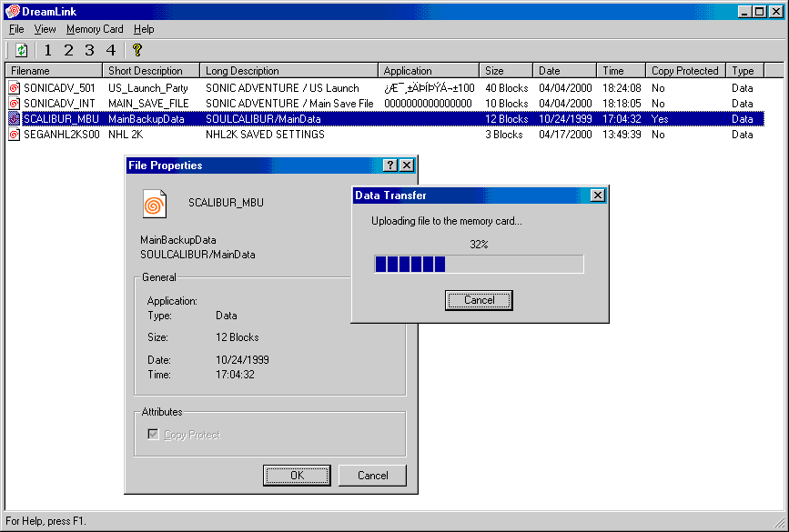Click the upload progress bar

click(x=479, y=264)
